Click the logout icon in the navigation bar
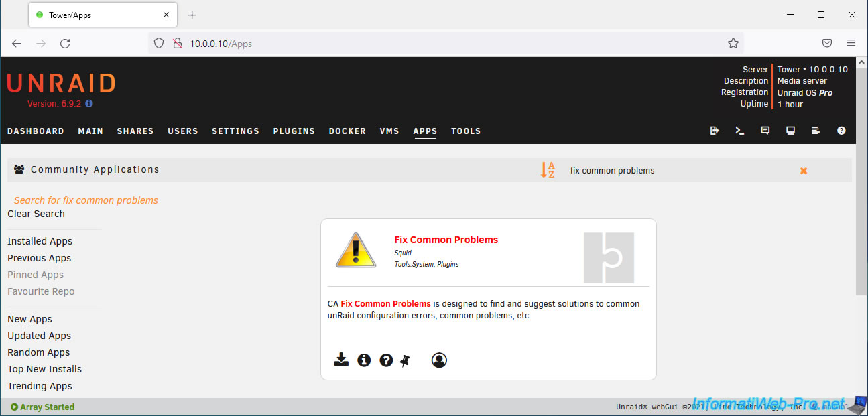This screenshot has height=416, width=868. (x=715, y=131)
